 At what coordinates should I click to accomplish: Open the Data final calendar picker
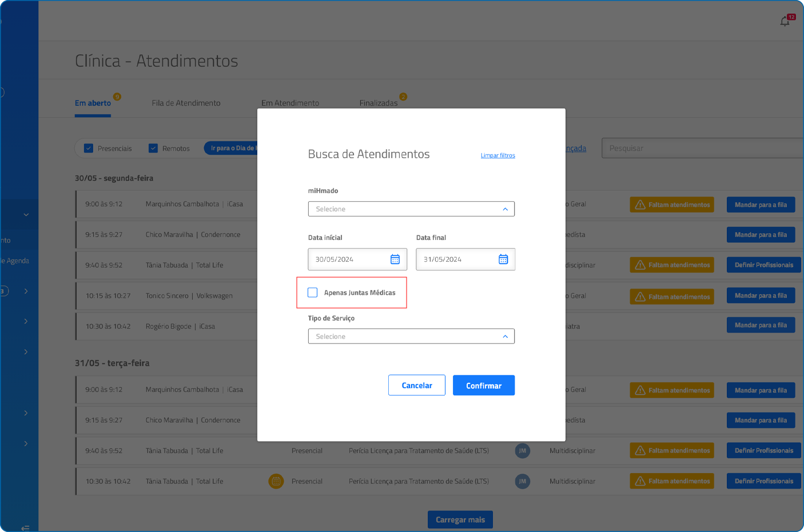point(503,259)
